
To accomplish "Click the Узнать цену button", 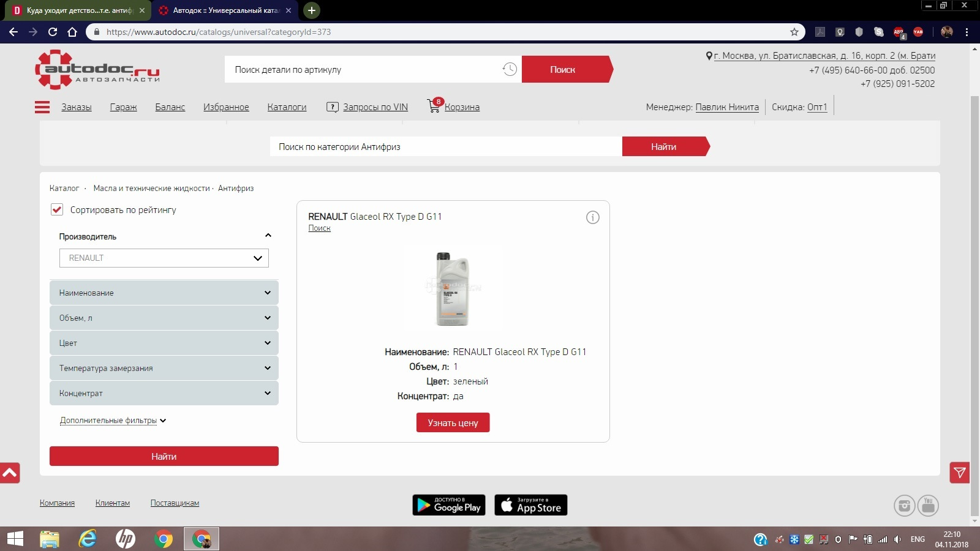I will pos(453,422).
